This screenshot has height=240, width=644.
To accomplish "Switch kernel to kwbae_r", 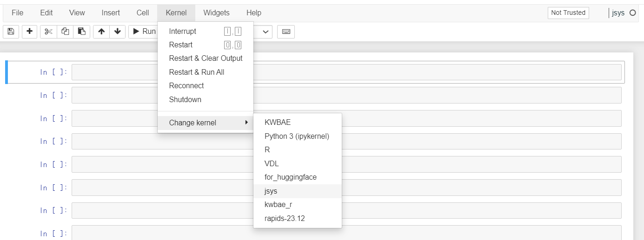I will click(298, 205).
